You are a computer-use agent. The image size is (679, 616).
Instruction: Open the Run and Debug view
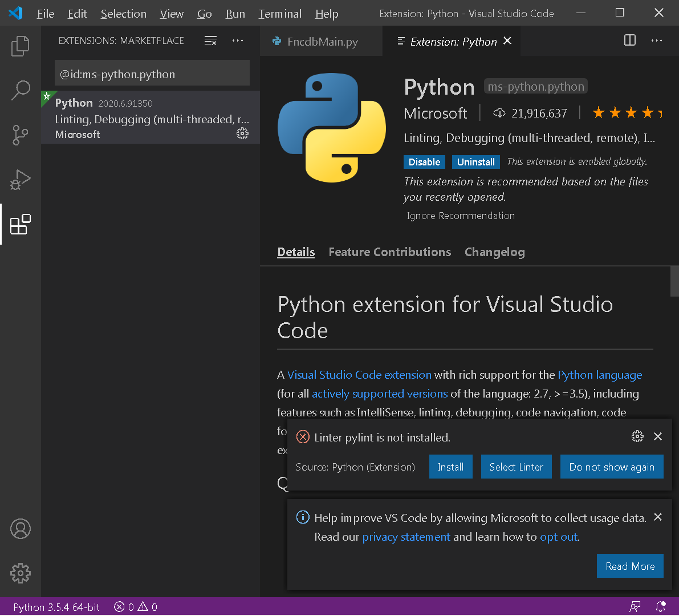[x=20, y=180]
